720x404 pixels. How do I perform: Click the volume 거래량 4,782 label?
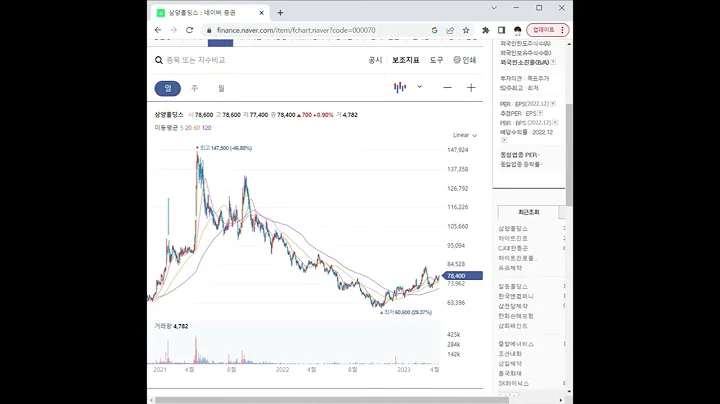171,326
